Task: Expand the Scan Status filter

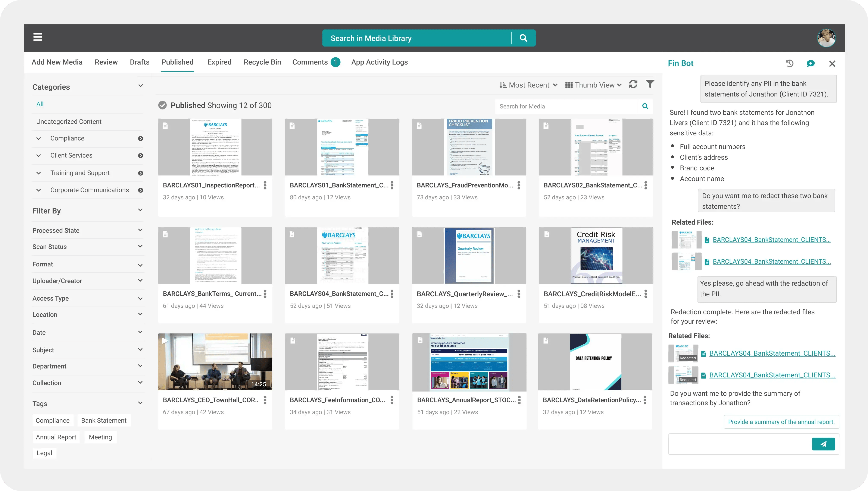Action: click(140, 247)
